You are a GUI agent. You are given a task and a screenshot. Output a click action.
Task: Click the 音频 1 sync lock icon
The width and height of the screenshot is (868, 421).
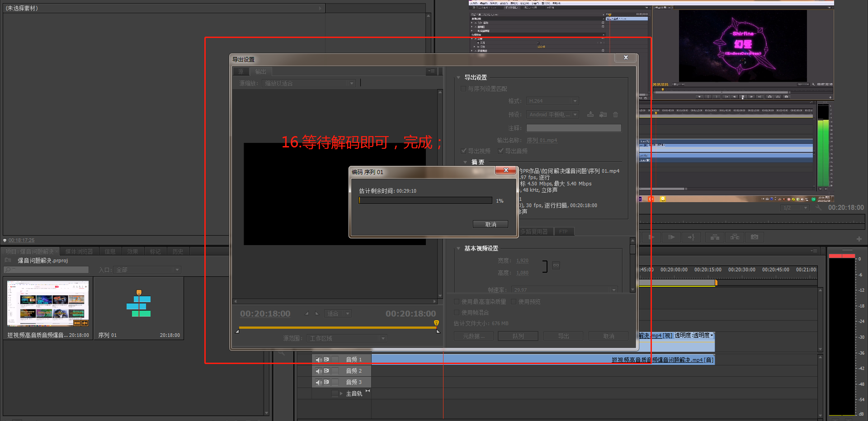pyautogui.click(x=326, y=359)
